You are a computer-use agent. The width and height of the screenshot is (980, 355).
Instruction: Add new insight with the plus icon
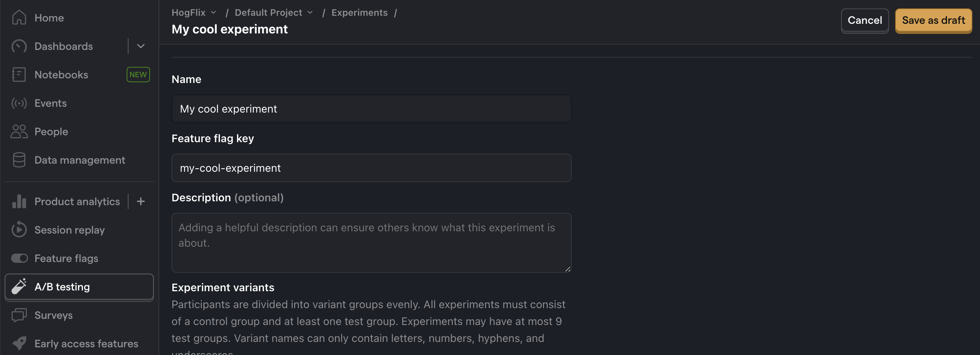click(x=141, y=201)
